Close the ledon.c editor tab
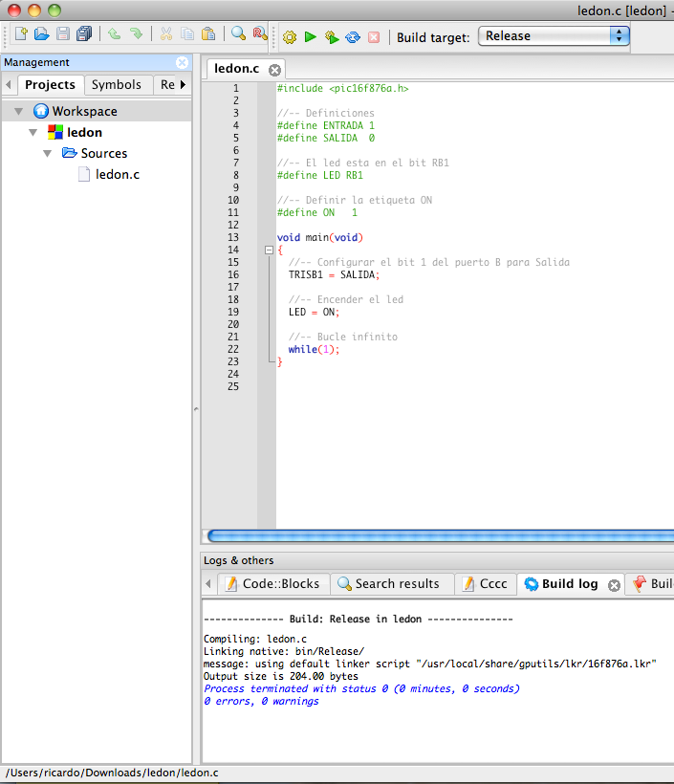This screenshot has width=674, height=784. point(274,70)
